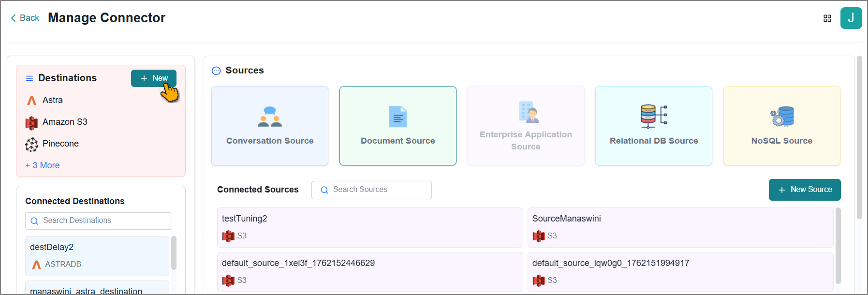Click the main page vertical scrollbar
Screen dimensions: 868x295
(859, 138)
